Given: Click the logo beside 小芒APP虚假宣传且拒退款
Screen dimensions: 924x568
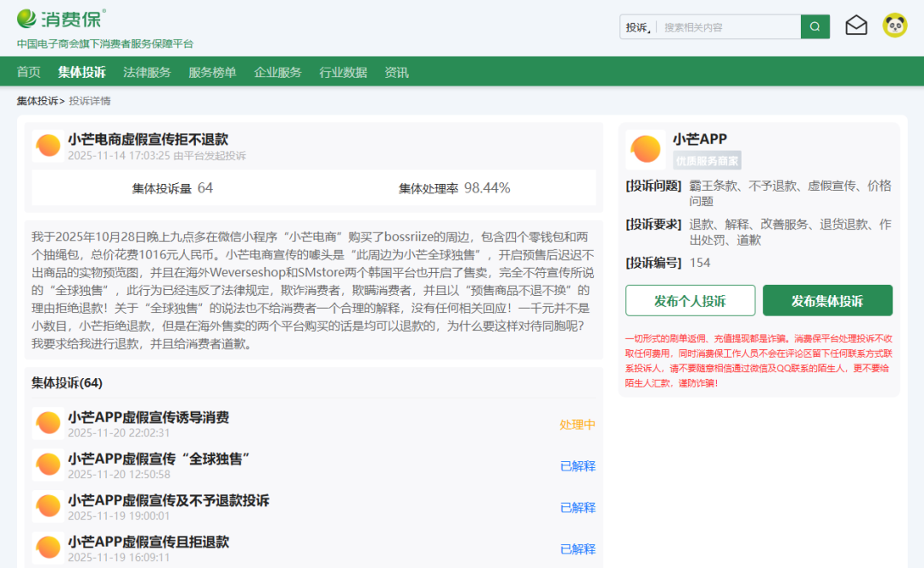Looking at the screenshot, I should pos(48,548).
